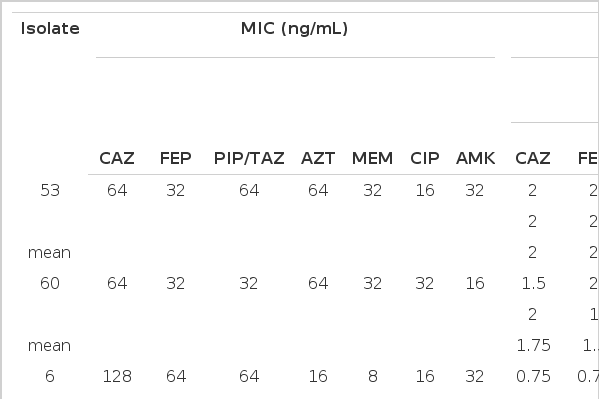The image size is (599, 399).
Task: Click the mean value 1.75
Action: (x=533, y=345)
